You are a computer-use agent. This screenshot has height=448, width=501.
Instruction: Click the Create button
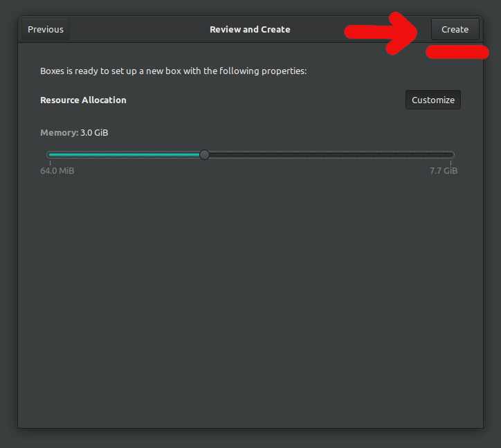[x=455, y=30]
